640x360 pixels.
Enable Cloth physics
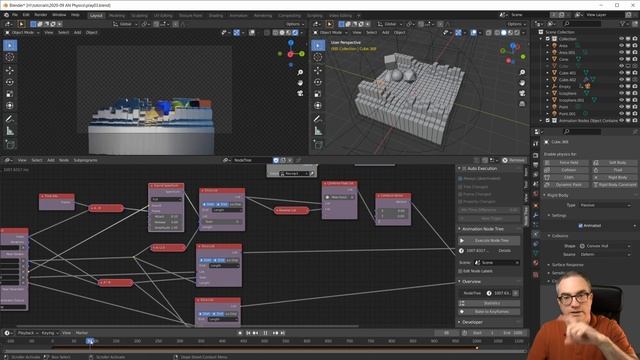(566, 178)
